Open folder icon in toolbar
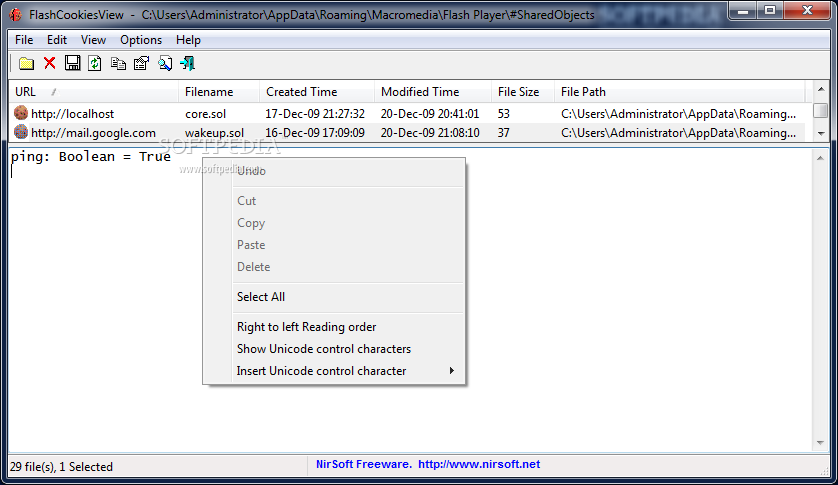Screen dimensions: 838x485 pos(26,64)
